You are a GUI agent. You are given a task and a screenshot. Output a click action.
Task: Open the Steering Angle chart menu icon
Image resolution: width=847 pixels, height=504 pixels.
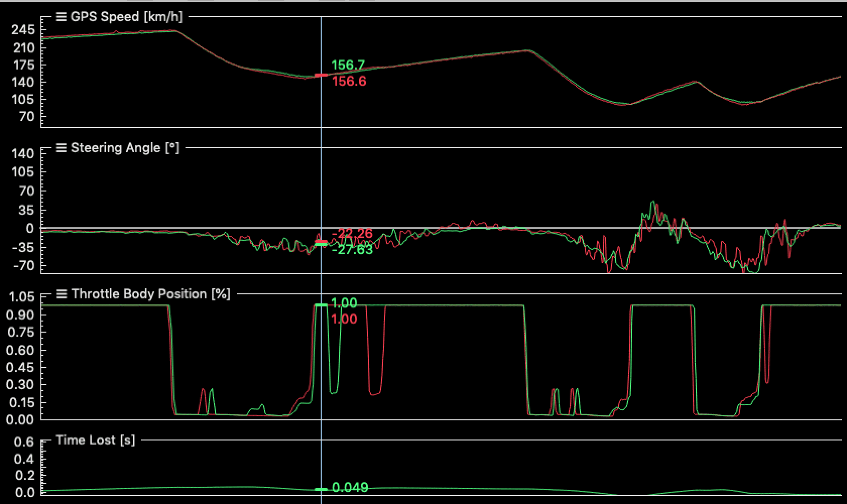[61, 148]
